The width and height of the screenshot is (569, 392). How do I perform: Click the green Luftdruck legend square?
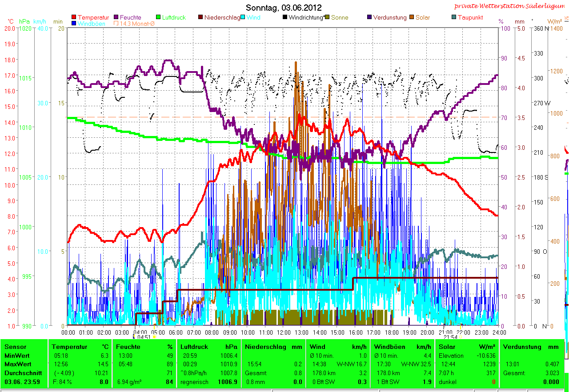pyautogui.click(x=158, y=18)
